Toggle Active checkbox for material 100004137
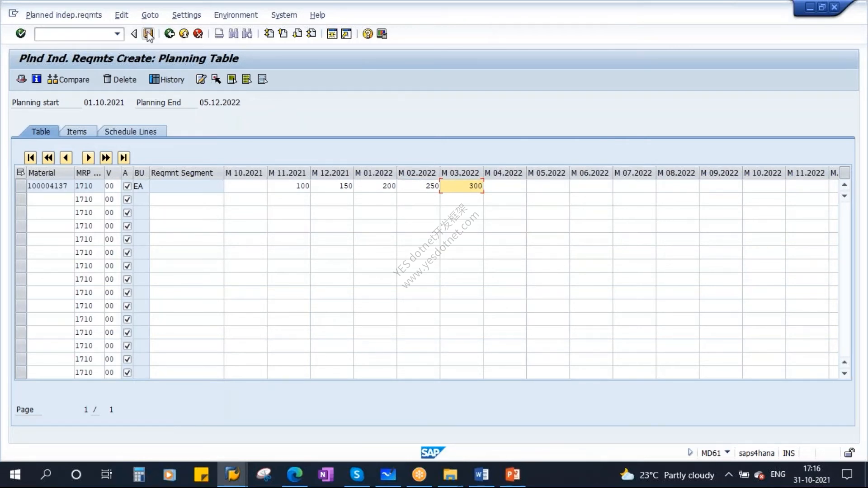The image size is (868, 488). pos(127,186)
